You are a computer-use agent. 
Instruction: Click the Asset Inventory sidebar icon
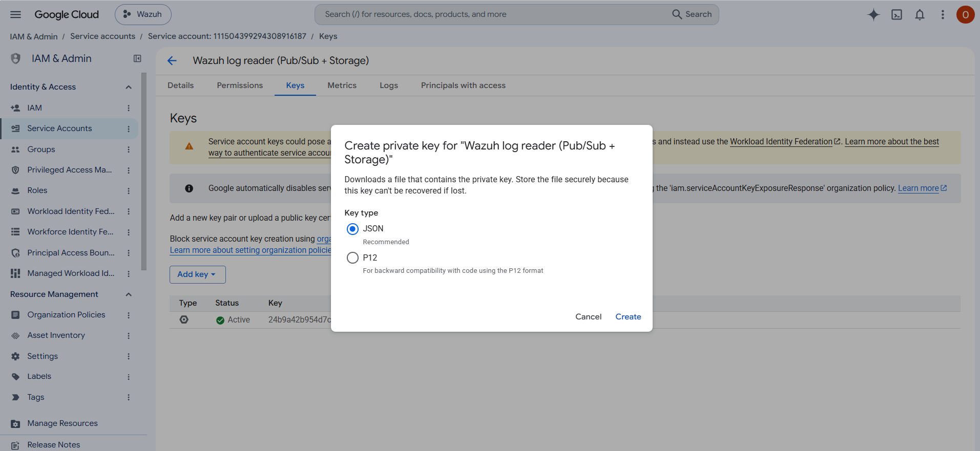(x=15, y=335)
